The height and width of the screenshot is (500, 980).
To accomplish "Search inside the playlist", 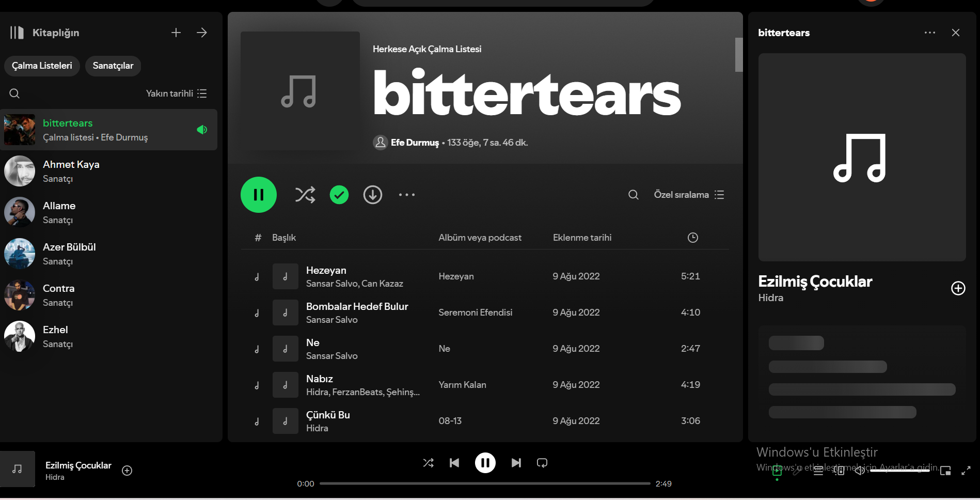I will tap(634, 195).
